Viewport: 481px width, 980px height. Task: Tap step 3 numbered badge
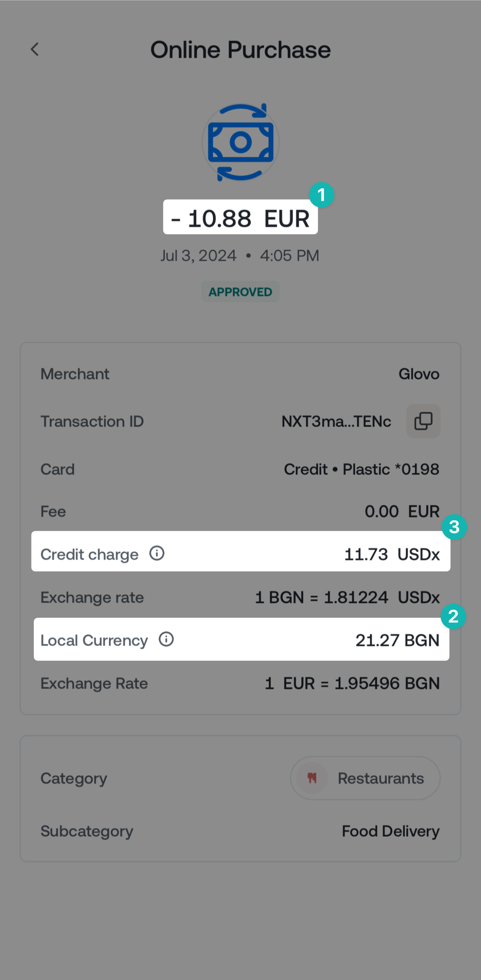coord(454,527)
